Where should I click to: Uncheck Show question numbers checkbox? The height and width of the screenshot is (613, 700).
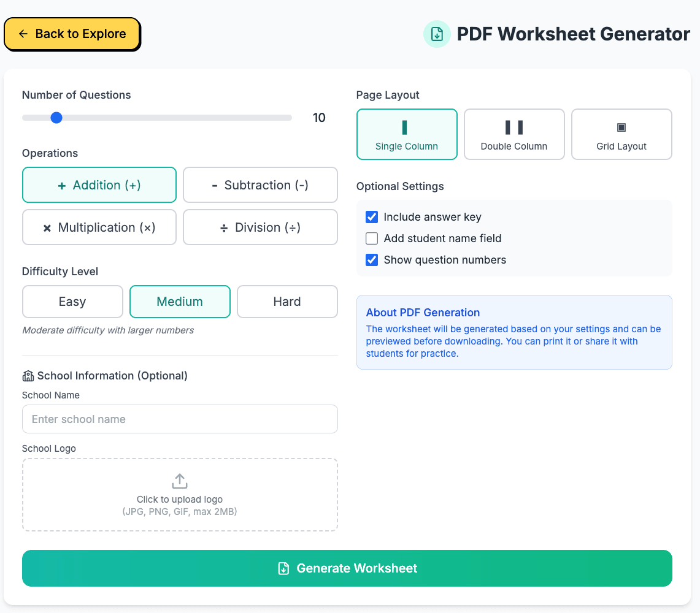(x=372, y=260)
